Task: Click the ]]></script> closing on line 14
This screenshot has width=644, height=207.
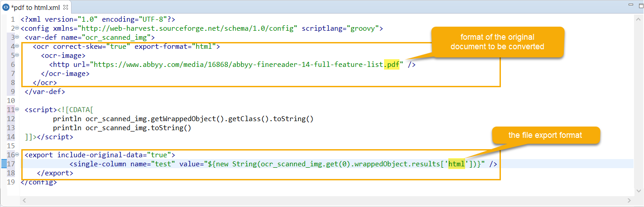Action: click(49, 137)
